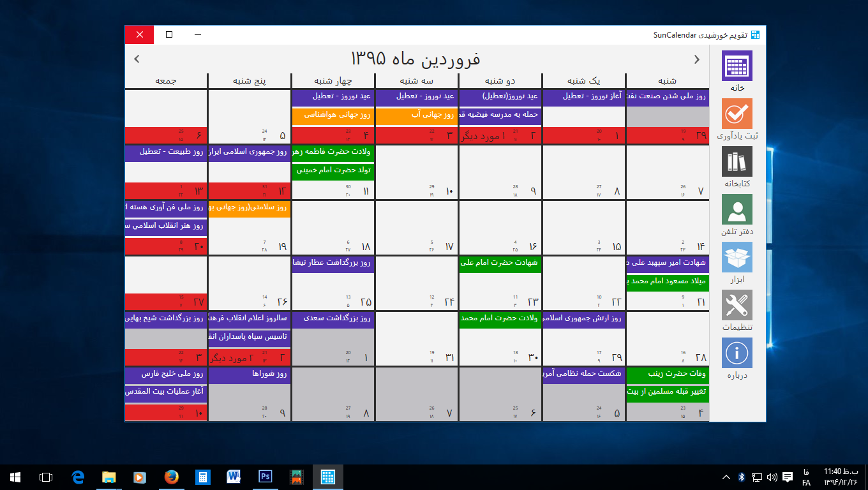Go to the previous month with right chevron
This screenshot has height=490, width=868.
(697, 59)
